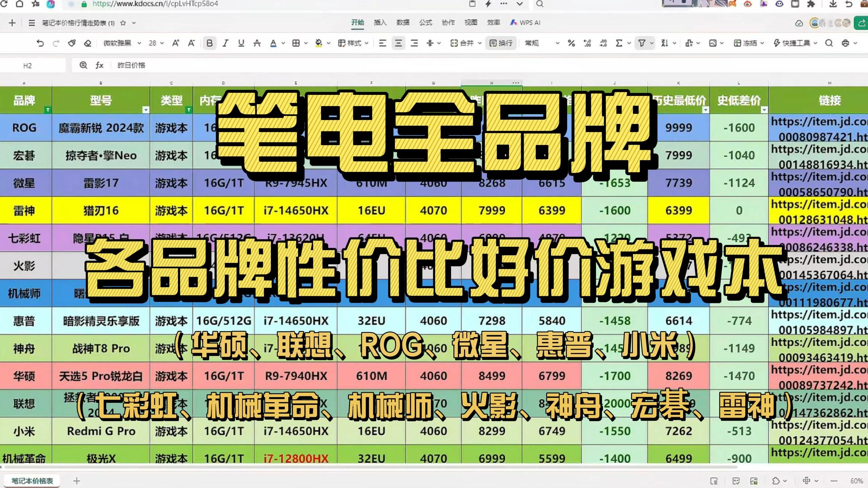Decrease font size with A- icon
The height and width of the screenshot is (488, 868).
click(191, 43)
